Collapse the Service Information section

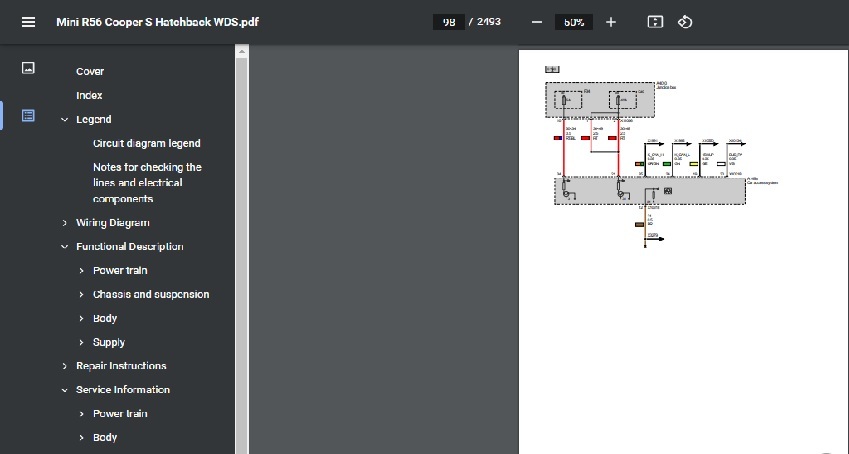[x=64, y=390]
